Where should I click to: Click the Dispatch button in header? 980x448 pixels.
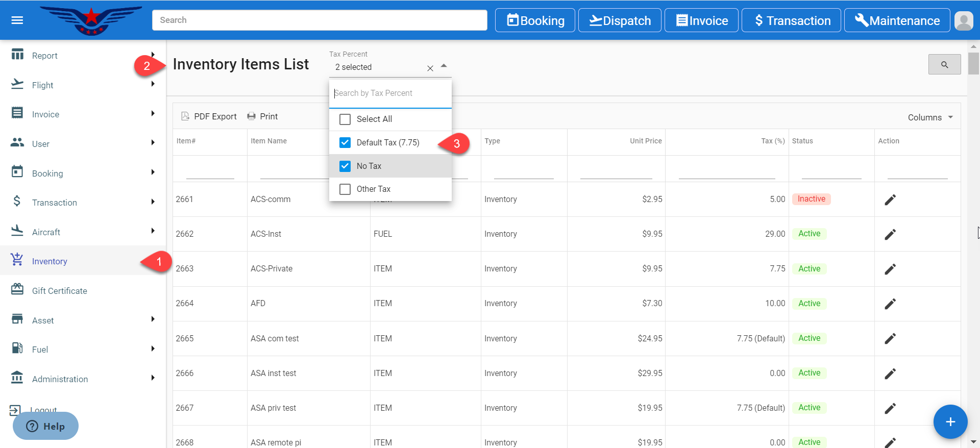[619, 20]
